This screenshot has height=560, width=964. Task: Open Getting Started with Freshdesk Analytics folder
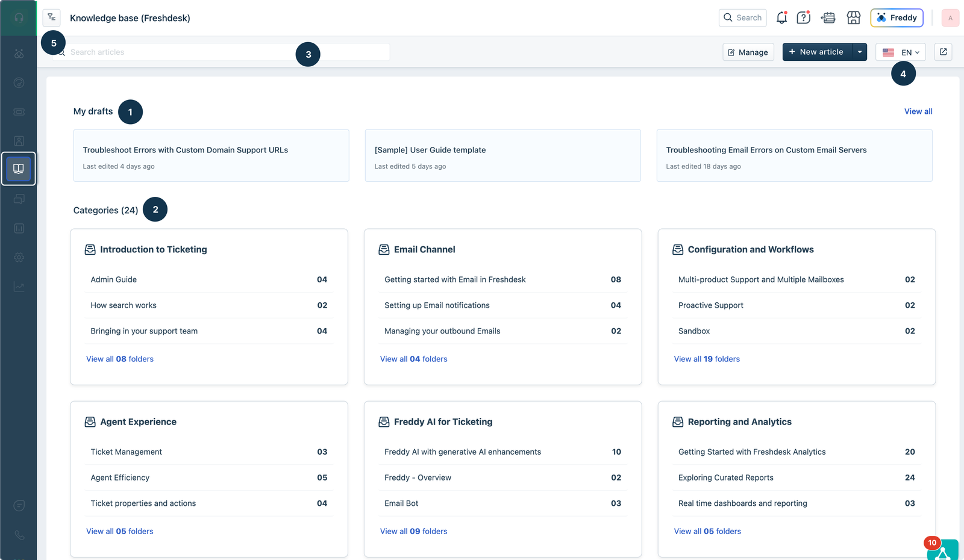point(797,452)
